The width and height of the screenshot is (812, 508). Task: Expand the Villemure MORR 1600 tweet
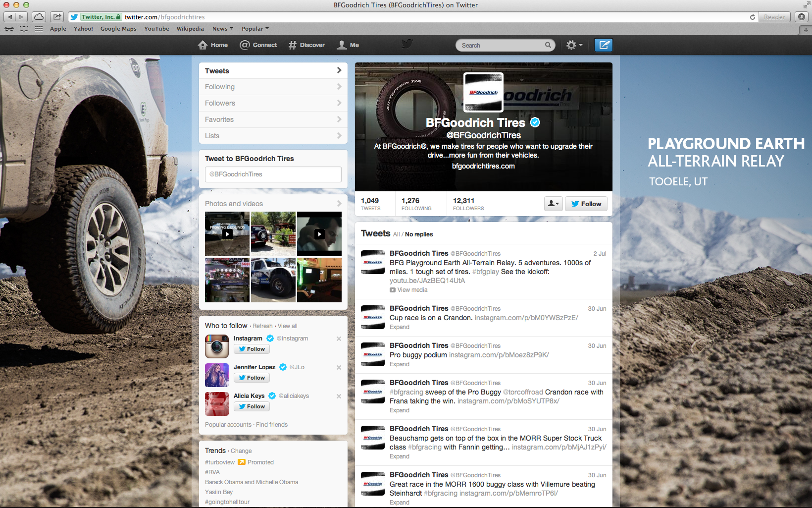[400, 503]
